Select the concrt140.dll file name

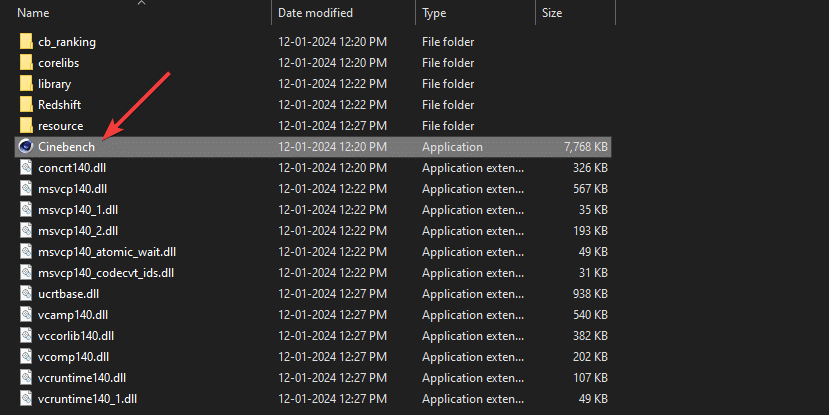coord(72,168)
